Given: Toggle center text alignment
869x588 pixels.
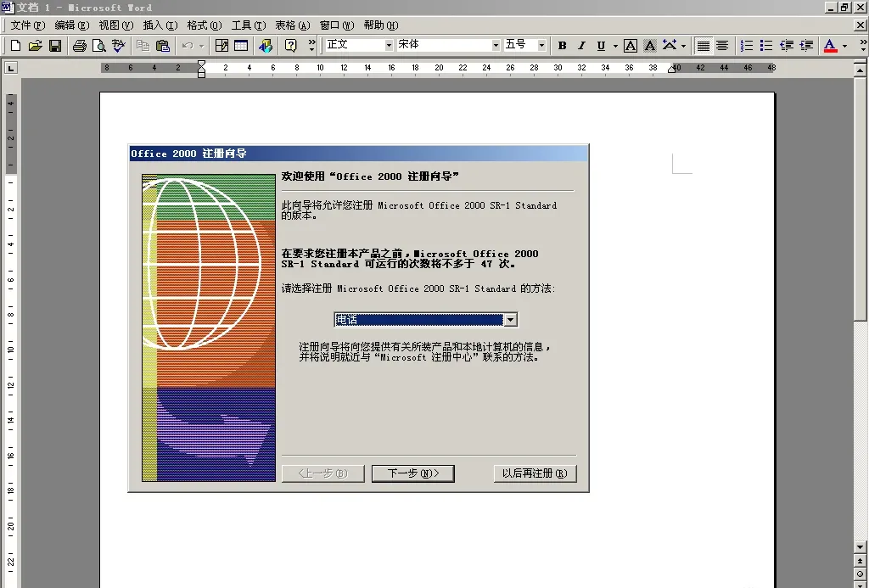Looking at the screenshot, I should pos(722,46).
